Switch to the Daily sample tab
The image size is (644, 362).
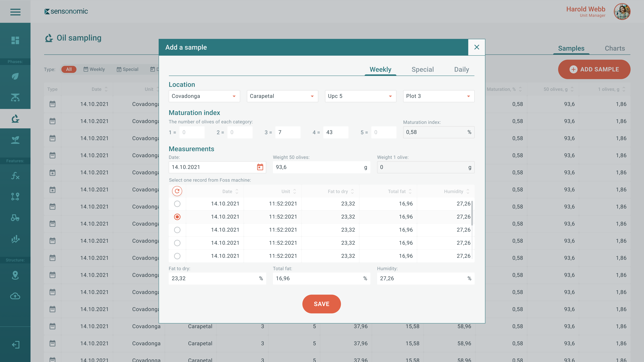[461, 69]
